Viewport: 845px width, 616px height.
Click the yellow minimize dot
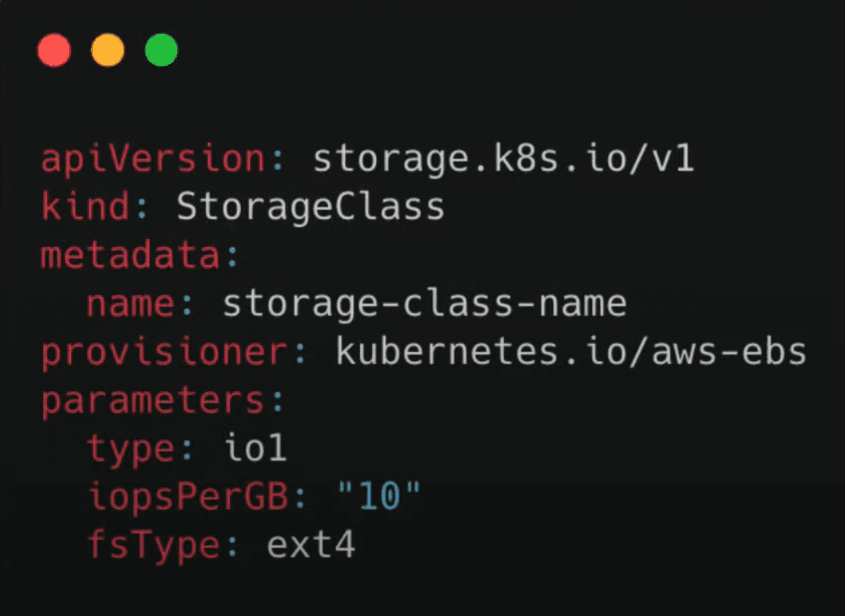pyautogui.click(x=108, y=50)
